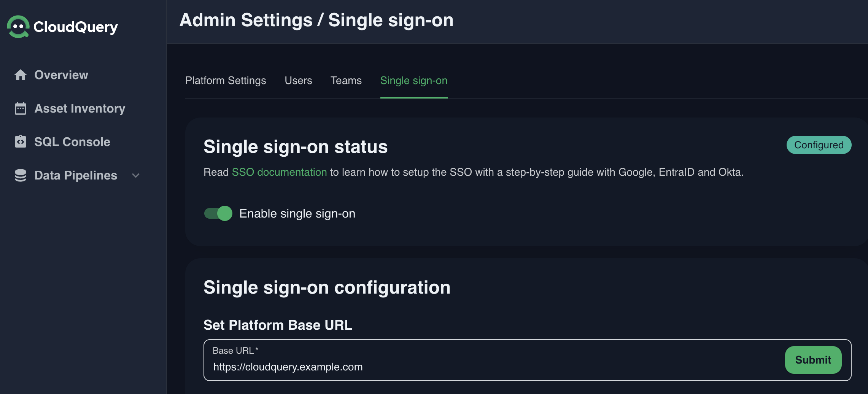Open Overview in the sidebar
This screenshot has height=394, width=868.
point(61,75)
